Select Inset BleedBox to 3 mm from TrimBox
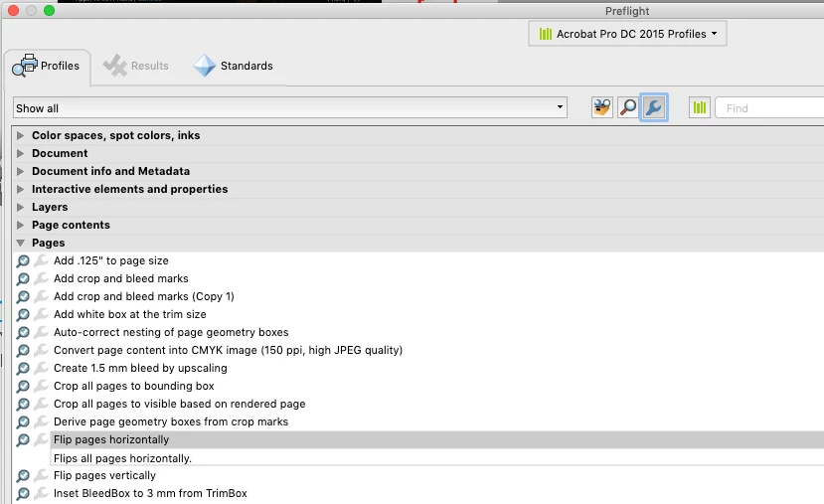Viewport: 824px width, 504px height. coord(150,493)
